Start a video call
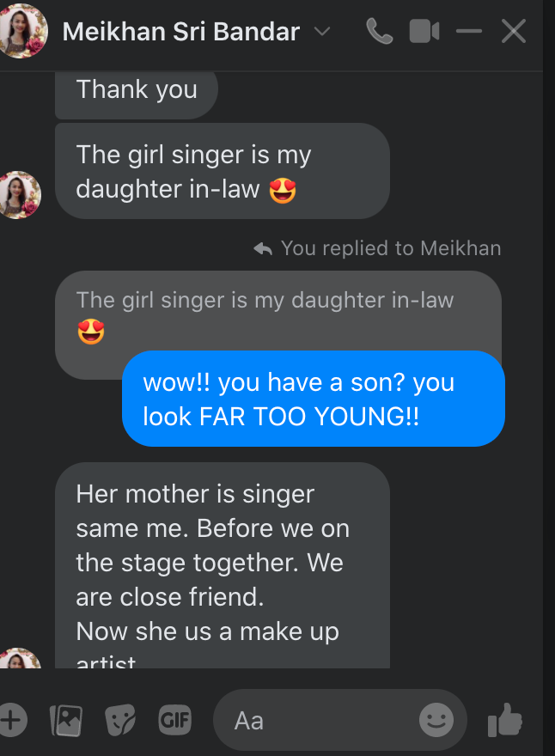The height and width of the screenshot is (756, 555). pos(424,33)
